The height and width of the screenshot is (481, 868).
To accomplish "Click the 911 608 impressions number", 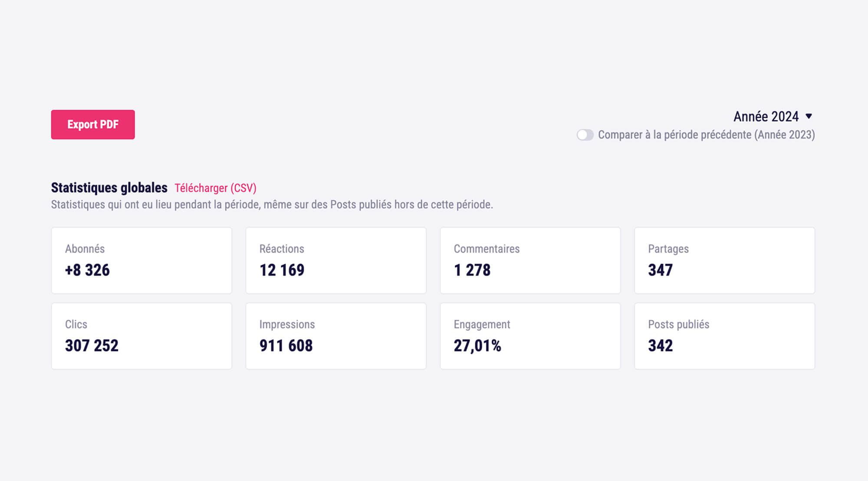I will 286,346.
